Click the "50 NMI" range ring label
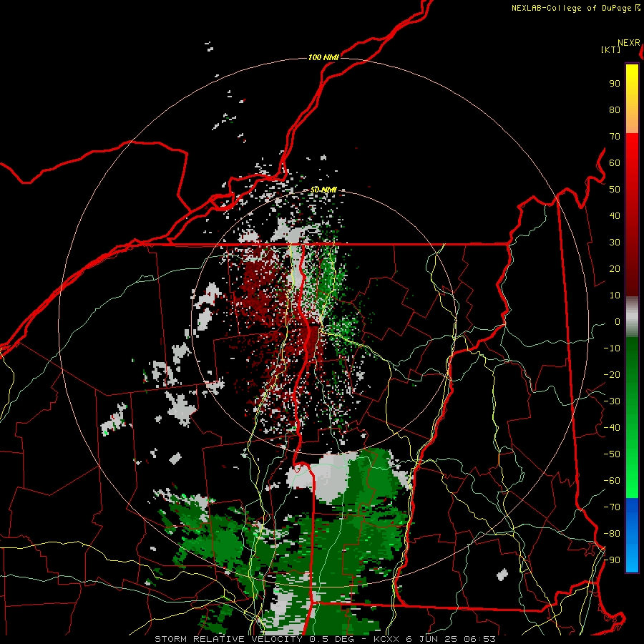The image size is (644, 644). pyautogui.click(x=323, y=190)
